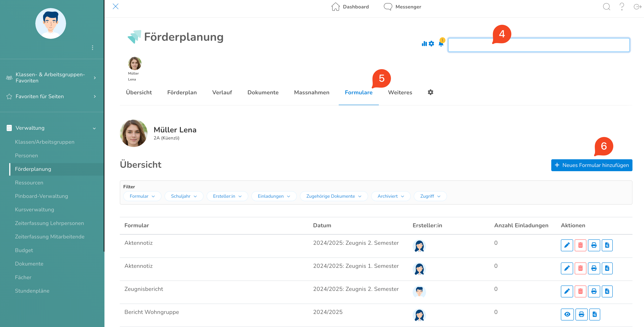The width and height of the screenshot is (644, 327).
Task: Click the search input field near header
Action: (539, 45)
